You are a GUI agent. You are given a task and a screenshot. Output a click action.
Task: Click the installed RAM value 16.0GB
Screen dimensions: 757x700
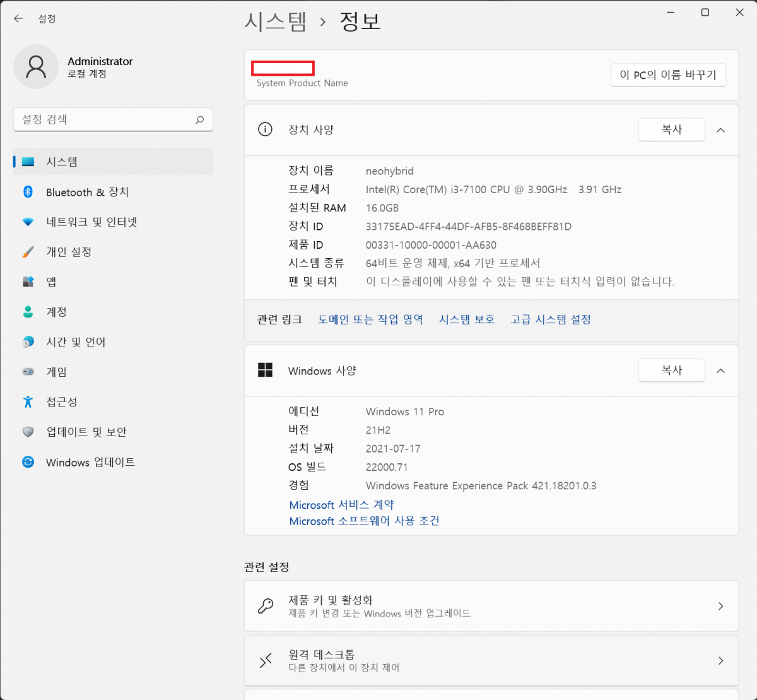coord(382,208)
